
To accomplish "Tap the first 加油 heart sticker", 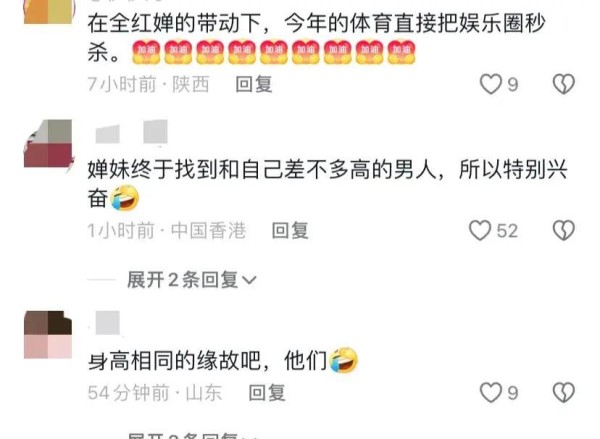I will 146,52.
